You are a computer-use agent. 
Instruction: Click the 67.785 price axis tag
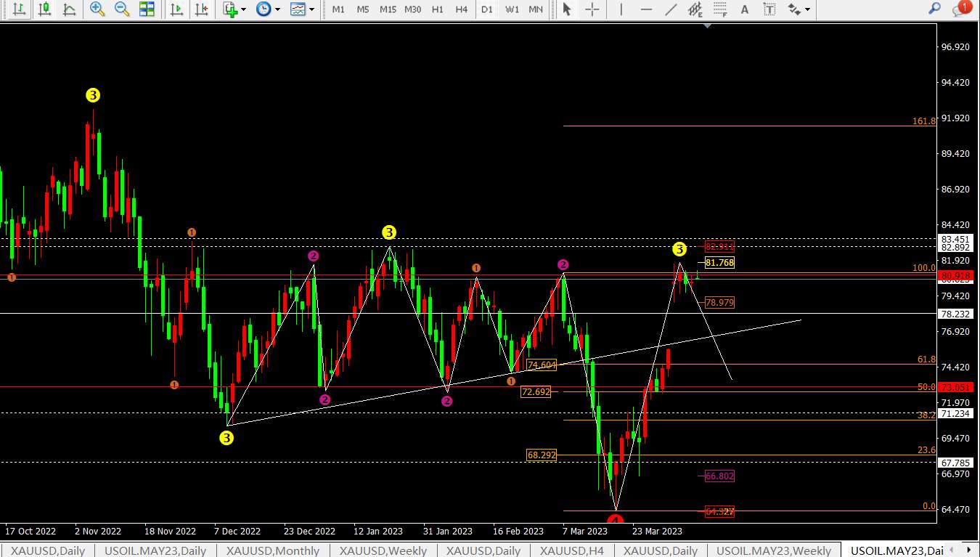click(x=955, y=463)
